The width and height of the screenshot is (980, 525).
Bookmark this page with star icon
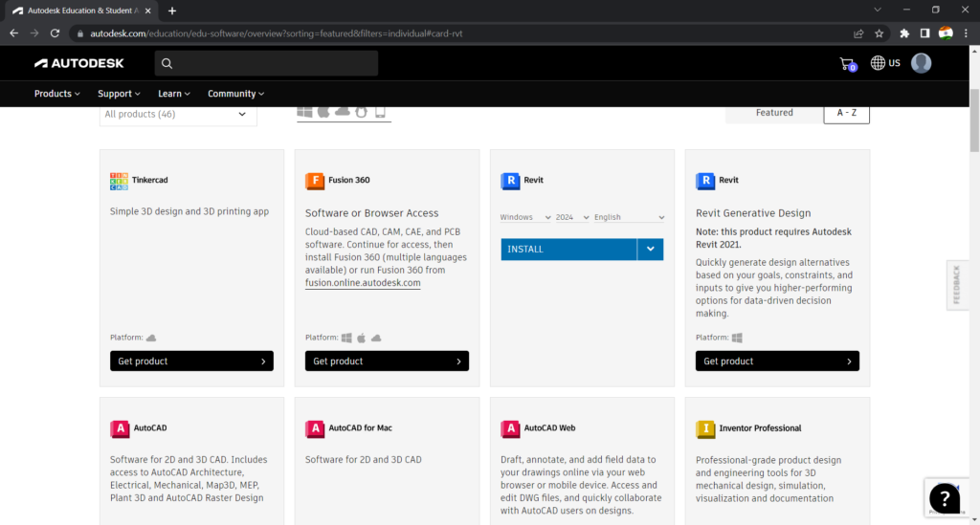pyautogui.click(x=880, y=33)
